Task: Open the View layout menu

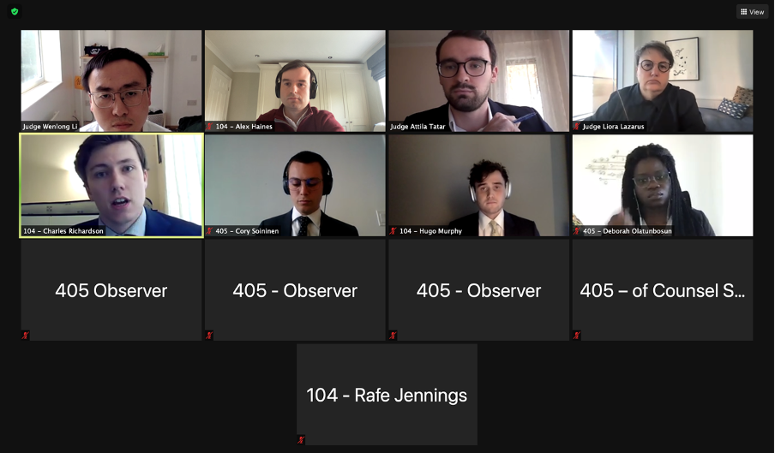Action: [x=752, y=12]
